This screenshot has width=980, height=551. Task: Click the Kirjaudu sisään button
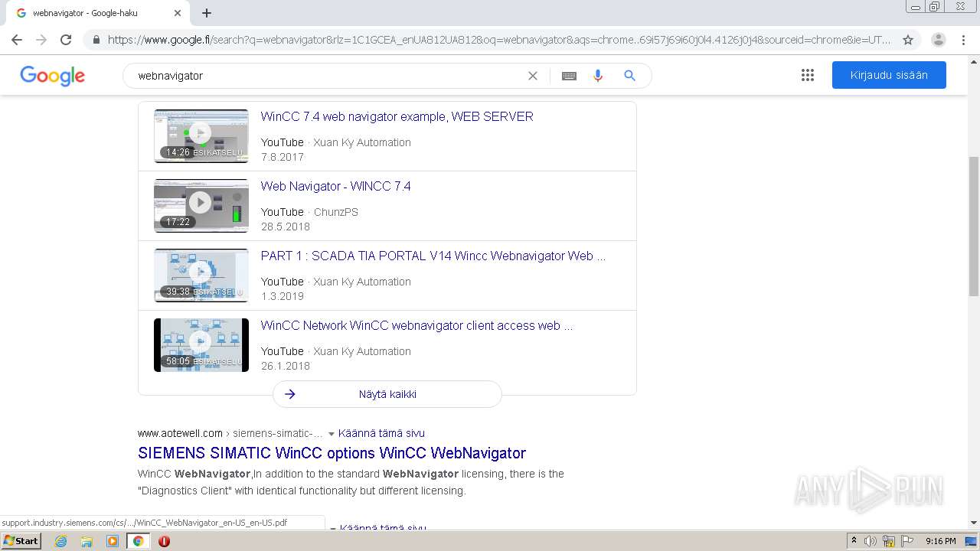(889, 75)
